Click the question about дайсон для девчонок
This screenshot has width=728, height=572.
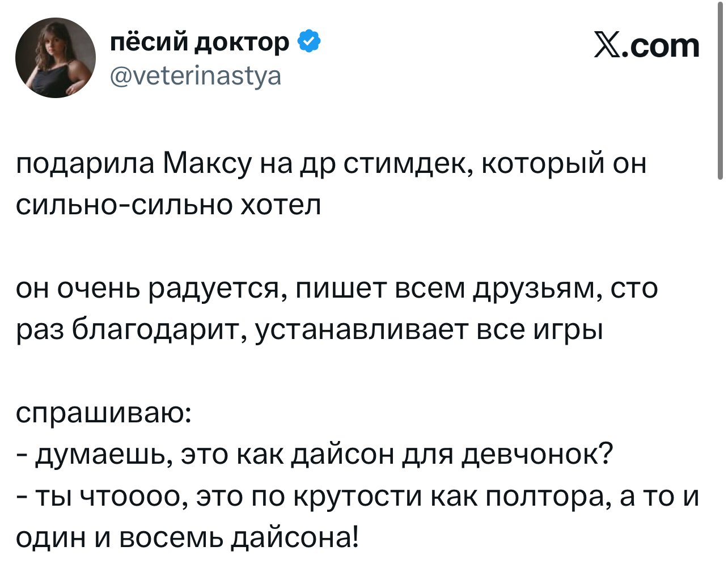pyautogui.click(x=315, y=454)
